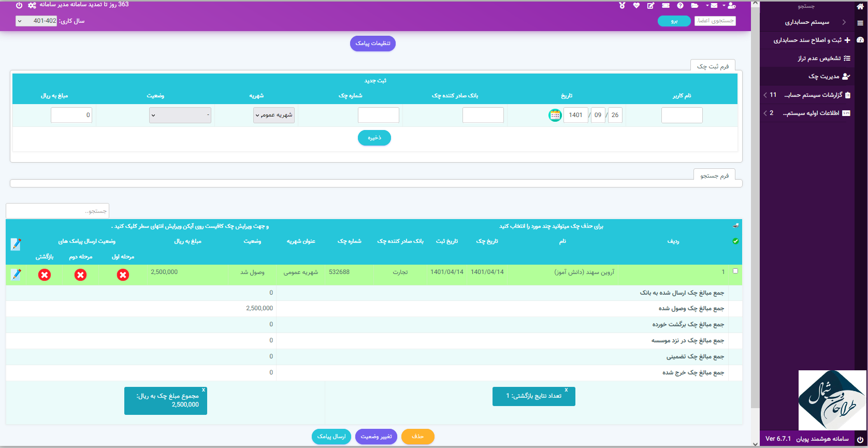
Task: Open the dashboard gauge icon in sidebar strip
Action: click(860, 40)
